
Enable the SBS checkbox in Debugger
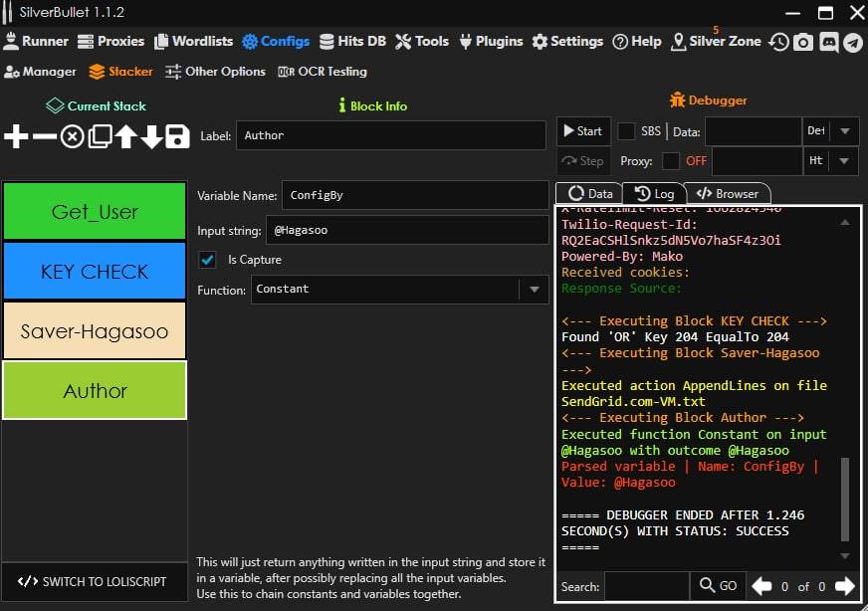click(626, 131)
